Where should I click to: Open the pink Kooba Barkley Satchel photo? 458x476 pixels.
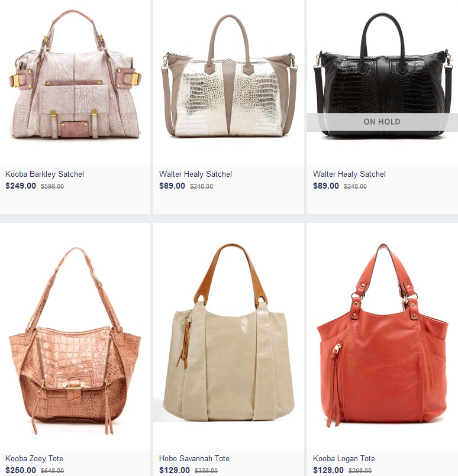[x=75, y=75]
